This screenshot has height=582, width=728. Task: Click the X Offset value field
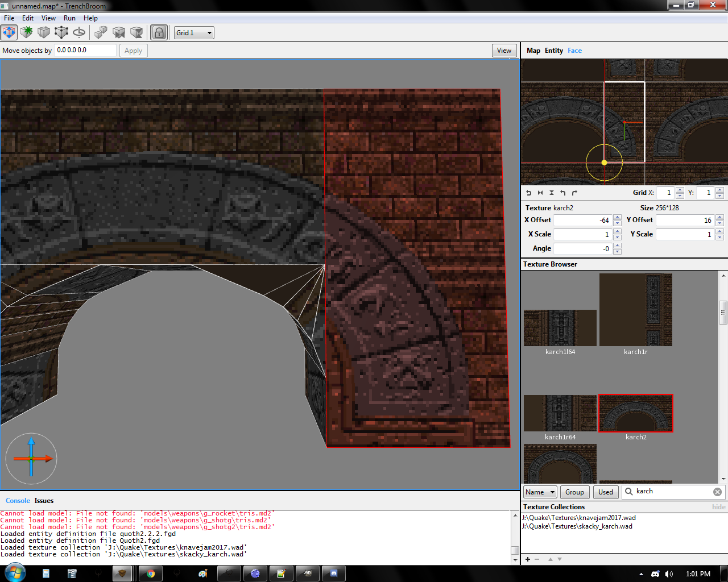pyautogui.click(x=583, y=220)
